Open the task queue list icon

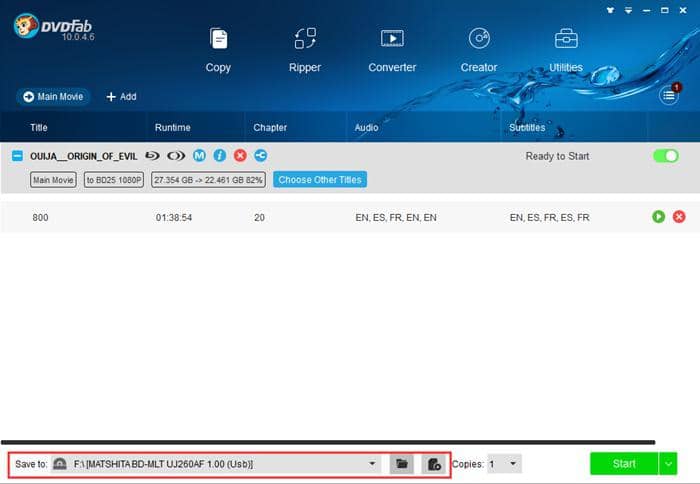(x=669, y=95)
